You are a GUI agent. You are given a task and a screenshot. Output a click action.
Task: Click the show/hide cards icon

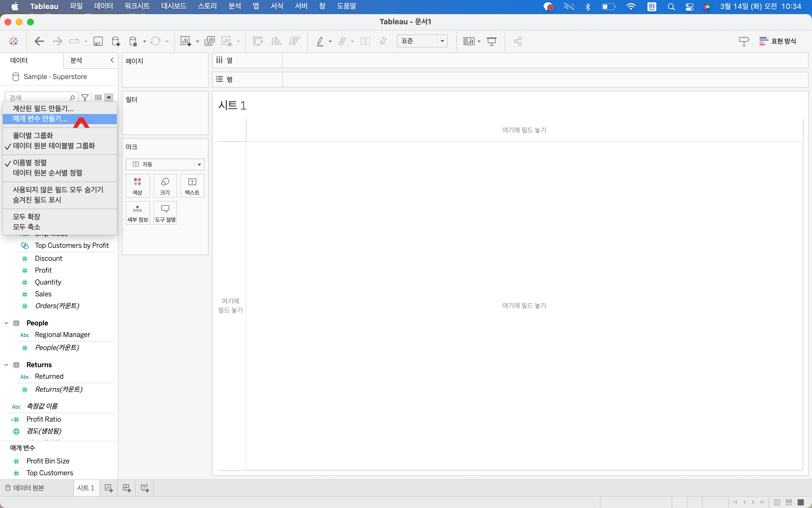coord(468,41)
